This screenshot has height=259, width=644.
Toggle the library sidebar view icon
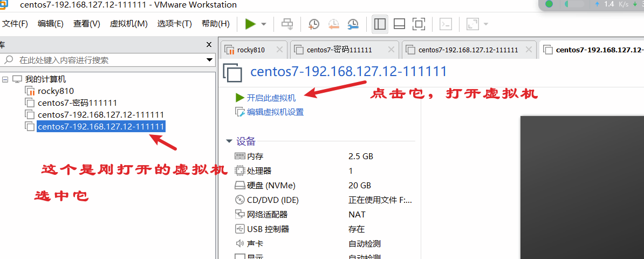(380, 24)
